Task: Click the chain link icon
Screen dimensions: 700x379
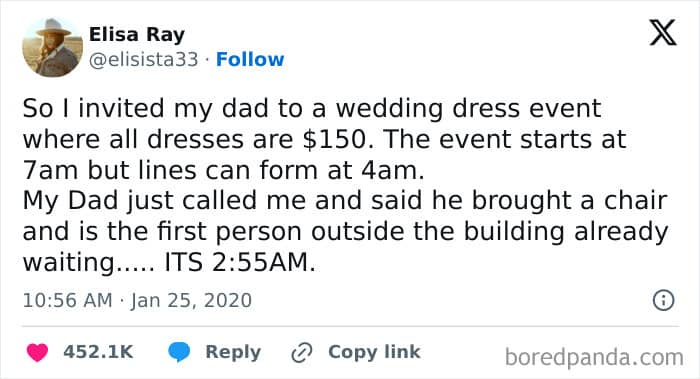Action: click(302, 352)
